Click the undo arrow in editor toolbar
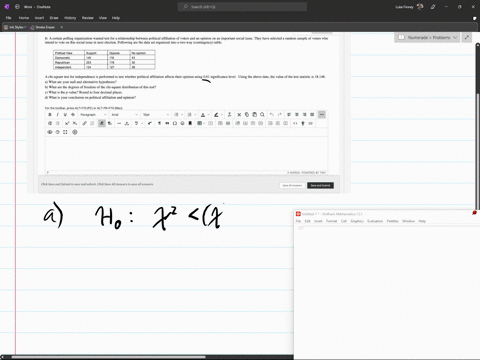The image size is (480, 360). tap(272, 115)
